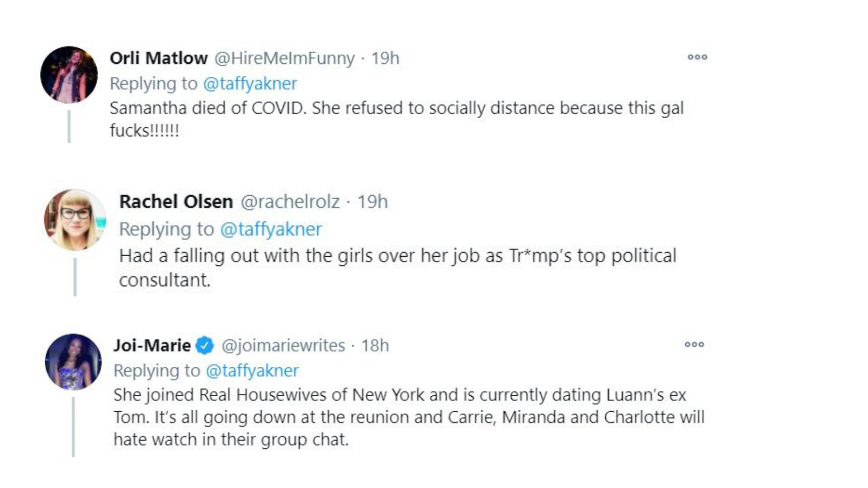Click @taffyakner mention in Joi-Marie's reply
Viewport: 868px width, 488px height.
(x=252, y=371)
